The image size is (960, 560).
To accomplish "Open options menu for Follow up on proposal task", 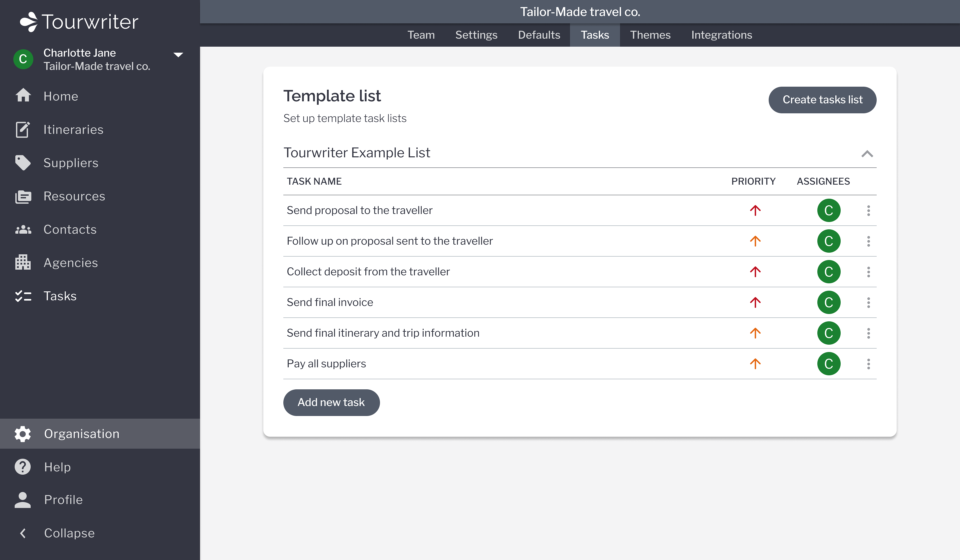I will pos(868,241).
